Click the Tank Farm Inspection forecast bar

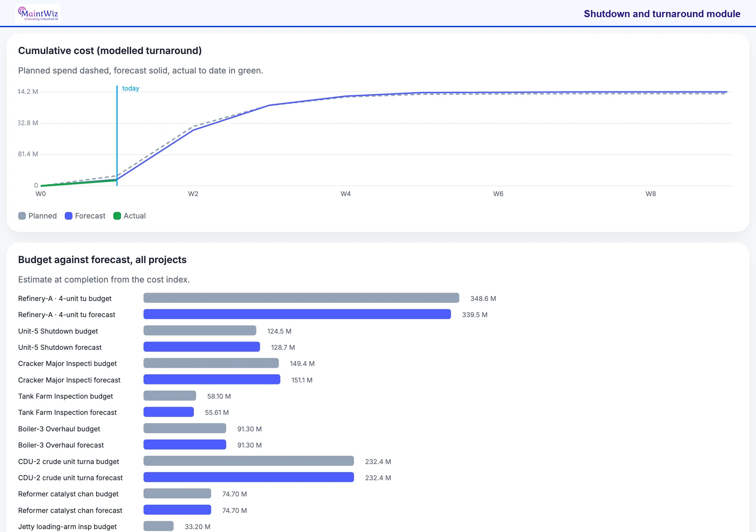[169, 412]
